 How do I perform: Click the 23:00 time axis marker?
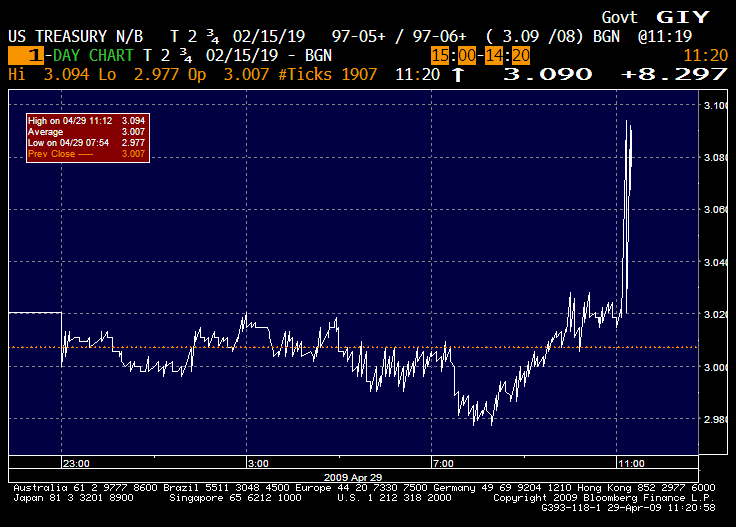coord(76,464)
